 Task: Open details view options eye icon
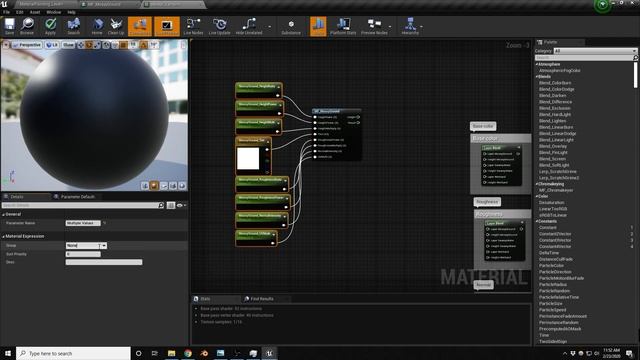[182, 205]
